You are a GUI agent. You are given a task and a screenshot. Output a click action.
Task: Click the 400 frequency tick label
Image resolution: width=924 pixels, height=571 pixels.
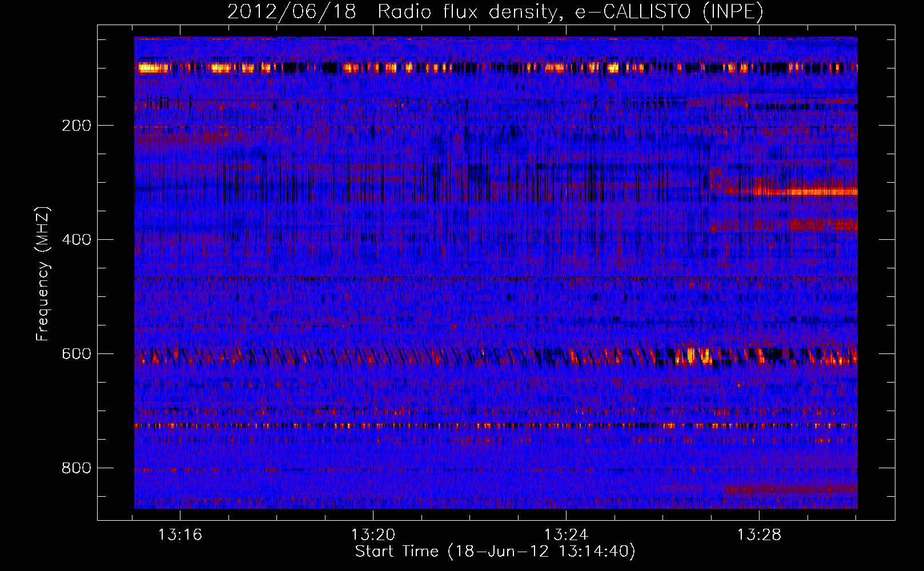[77, 240]
